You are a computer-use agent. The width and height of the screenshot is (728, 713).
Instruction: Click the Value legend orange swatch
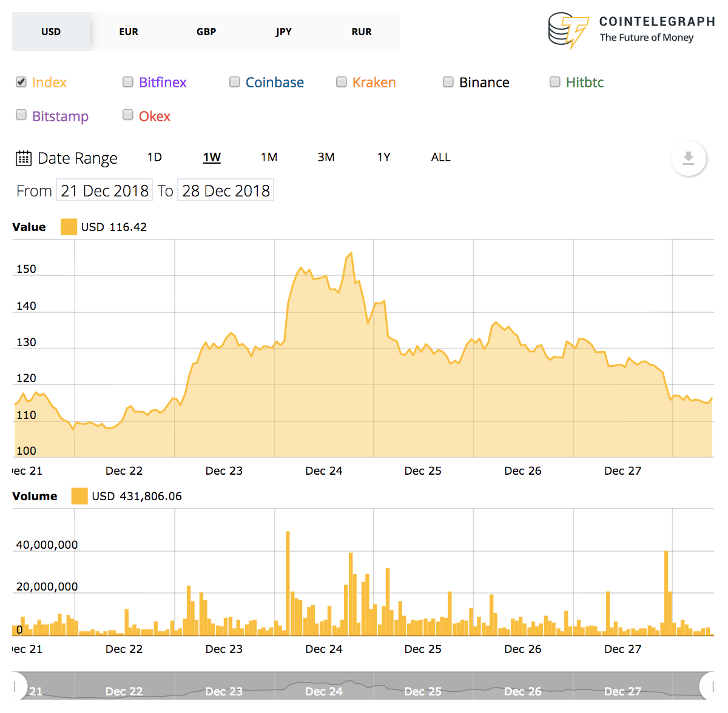click(69, 227)
